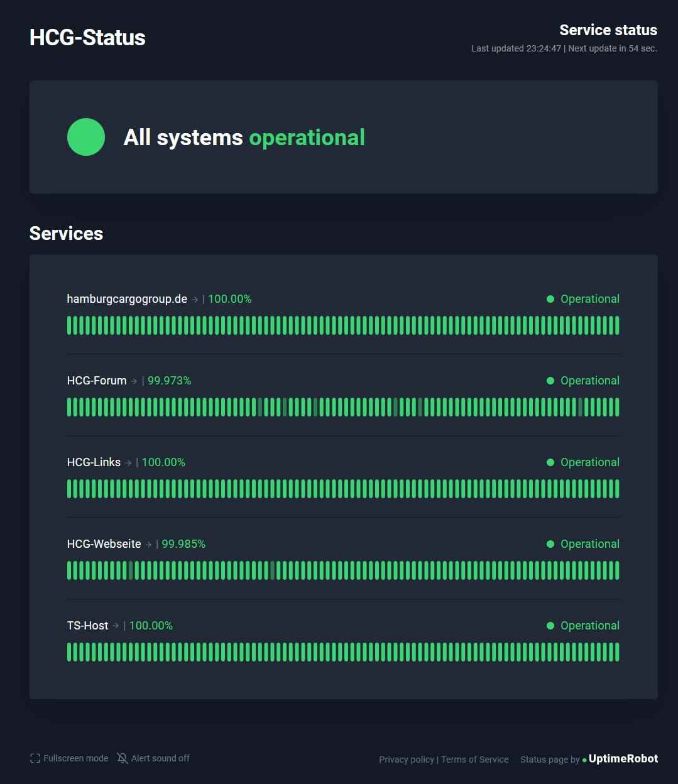Click the arrow icon next to HCG-Links
The image size is (678, 784).
pos(128,463)
